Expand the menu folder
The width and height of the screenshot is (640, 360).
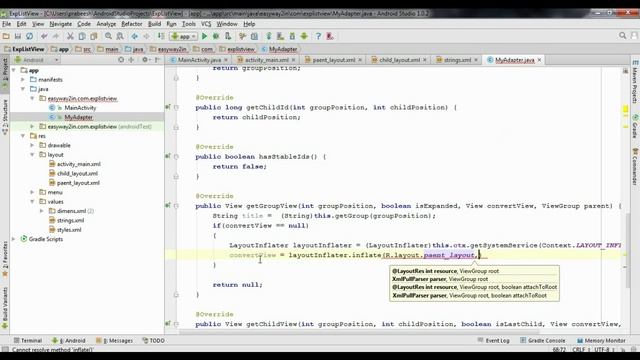33,192
